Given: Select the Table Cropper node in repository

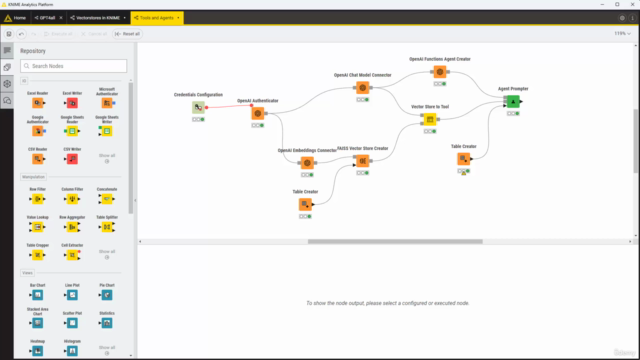Looking at the screenshot, I should [38, 255].
